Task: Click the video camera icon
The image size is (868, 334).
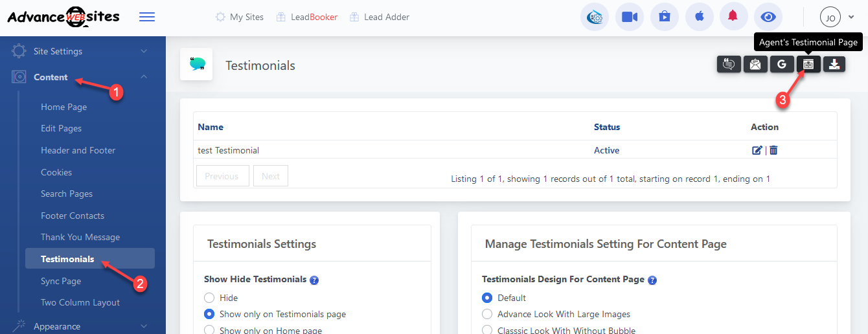Action: pos(630,17)
